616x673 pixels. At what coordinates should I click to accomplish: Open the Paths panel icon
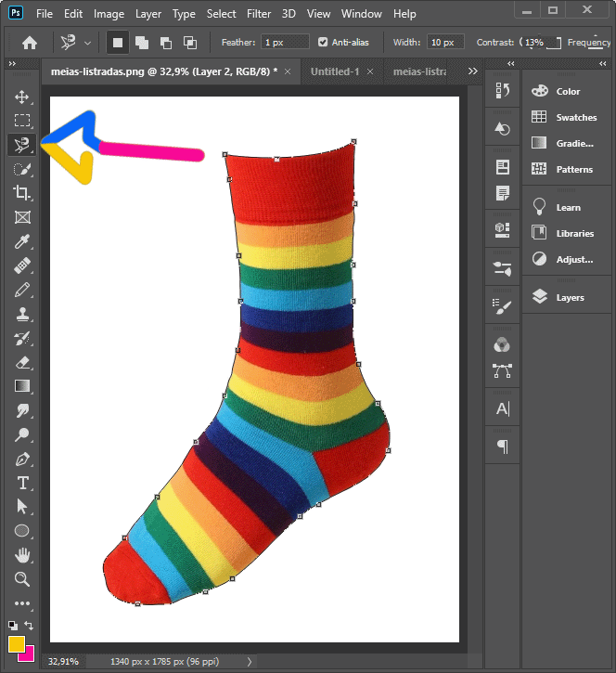pyautogui.click(x=502, y=370)
